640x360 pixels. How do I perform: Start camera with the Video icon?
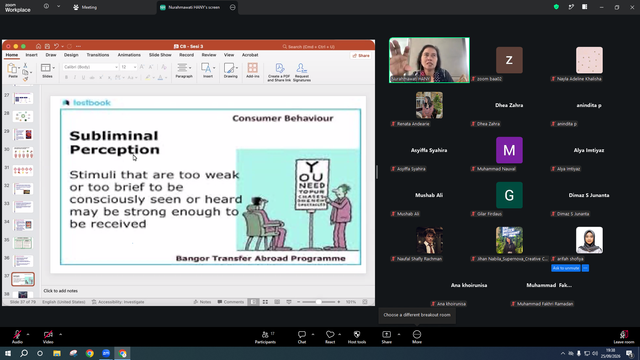(x=48, y=334)
